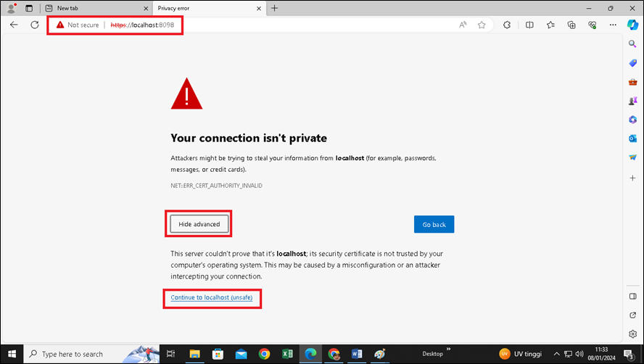Open sidebar Search magnifier icon
Image resolution: width=644 pixels, height=364 pixels.
tap(632, 44)
